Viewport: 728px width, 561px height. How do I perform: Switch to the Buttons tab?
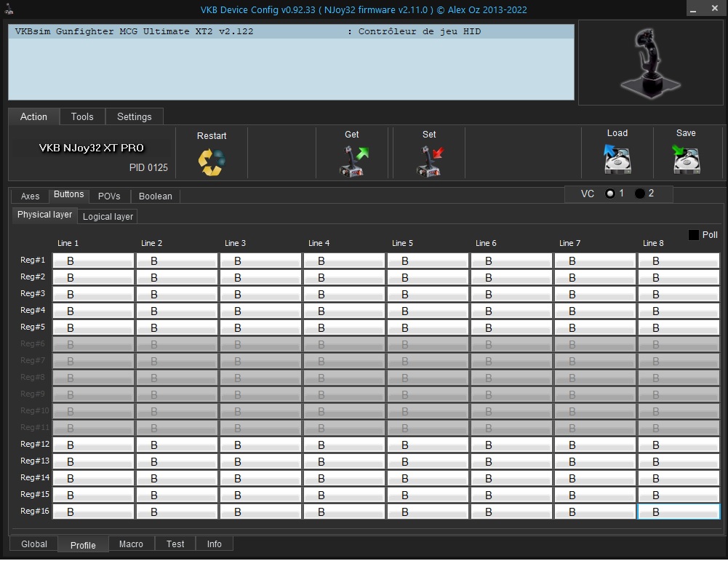click(68, 194)
